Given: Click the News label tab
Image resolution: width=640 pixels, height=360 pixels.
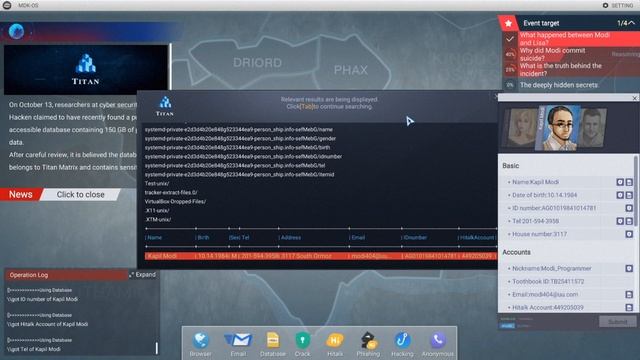Looking at the screenshot, I should click(20, 195).
